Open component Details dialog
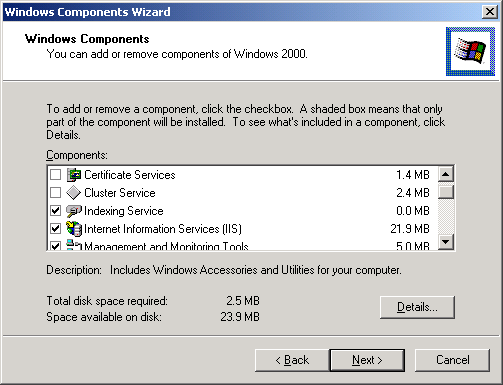This screenshot has height=385, width=503. (x=417, y=307)
